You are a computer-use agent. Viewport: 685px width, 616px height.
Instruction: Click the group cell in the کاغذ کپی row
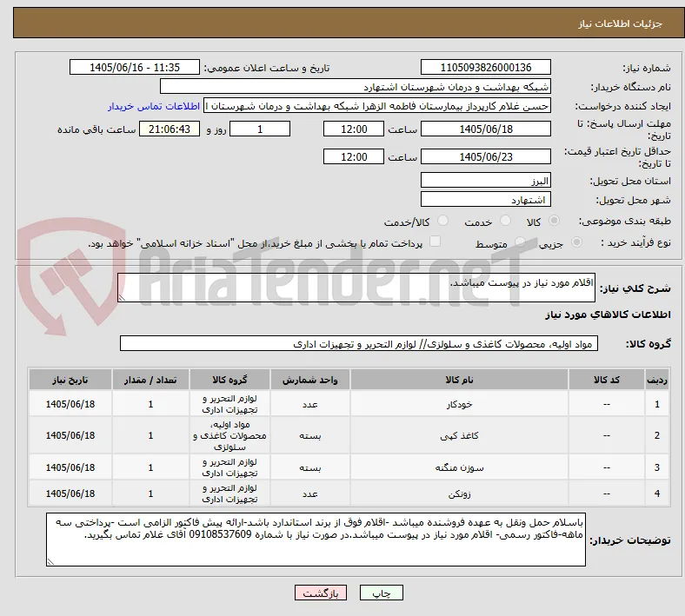click(x=229, y=435)
